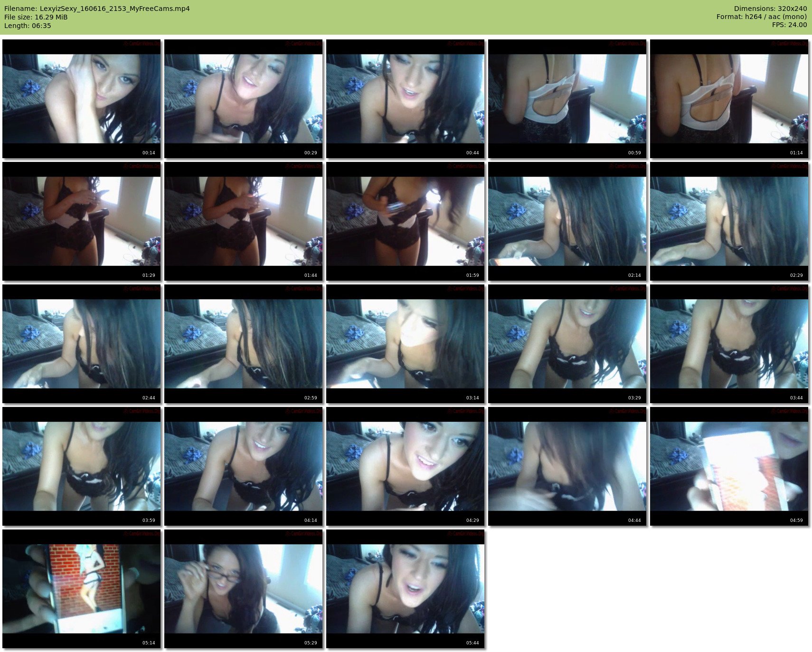The height and width of the screenshot is (652, 812).
Task: Click the last thumbnail at 05:44
Action: coord(405,589)
